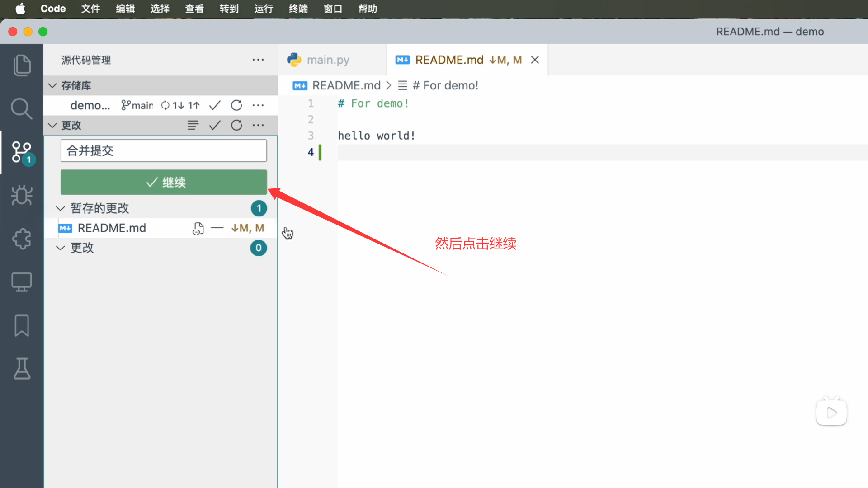
Task: Click Open File icon beside README.md
Action: pyautogui.click(x=198, y=228)
